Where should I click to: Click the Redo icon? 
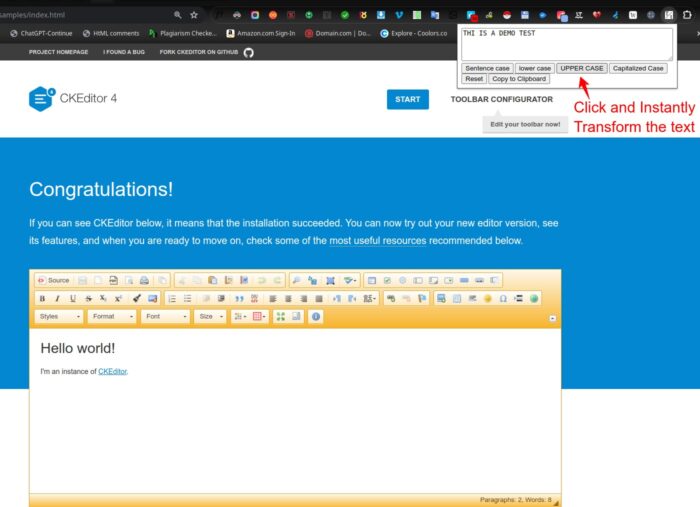pyautogui.click(x=277, y=280)
